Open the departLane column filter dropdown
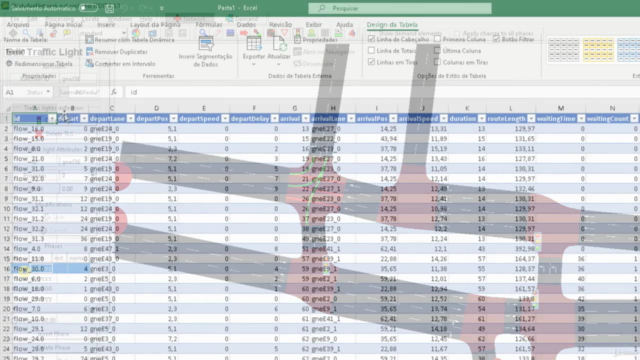The image size is (640, 360). click(x=131, y=118)
